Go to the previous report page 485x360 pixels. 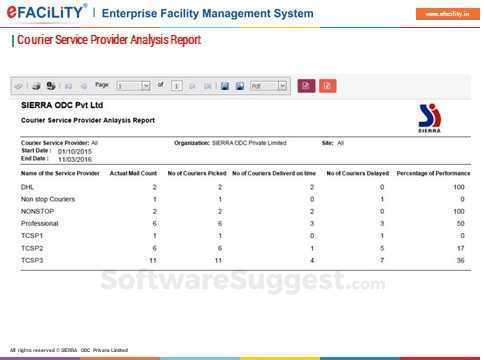coord(84,86)
